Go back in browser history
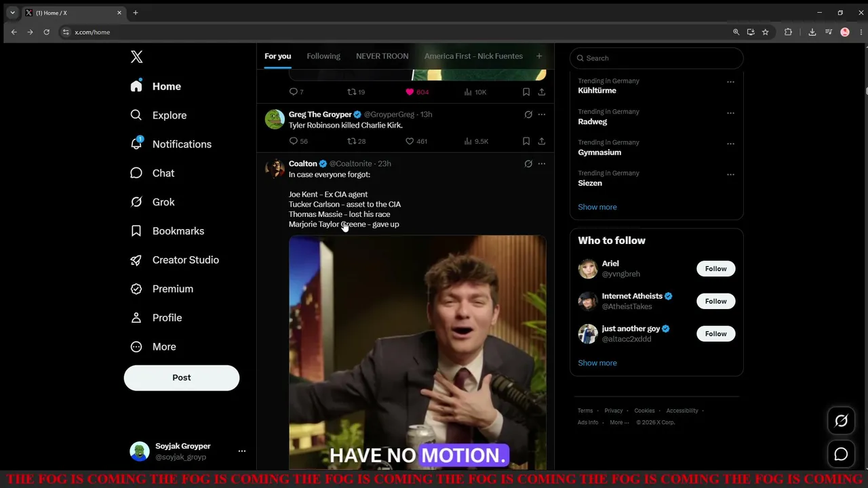 (x=14, y=32)
